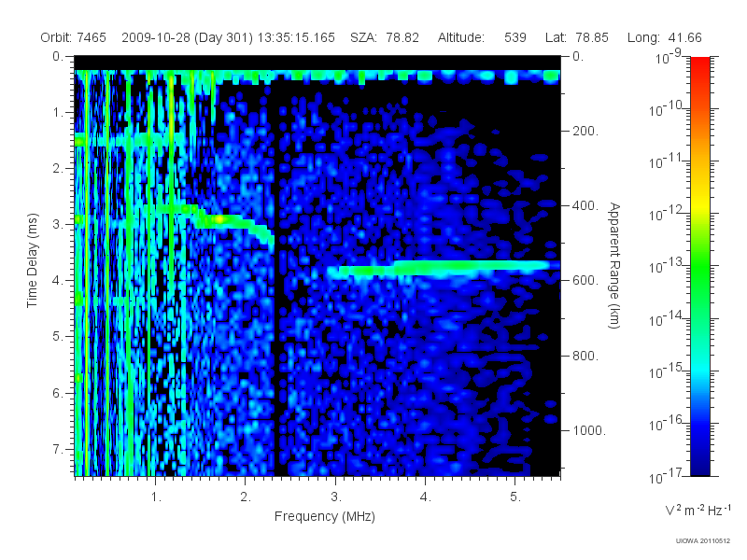The width and height of the screenshot is (747, 560).
Task: Click the '400.' apparent range tick label
Action: [585, 205]
